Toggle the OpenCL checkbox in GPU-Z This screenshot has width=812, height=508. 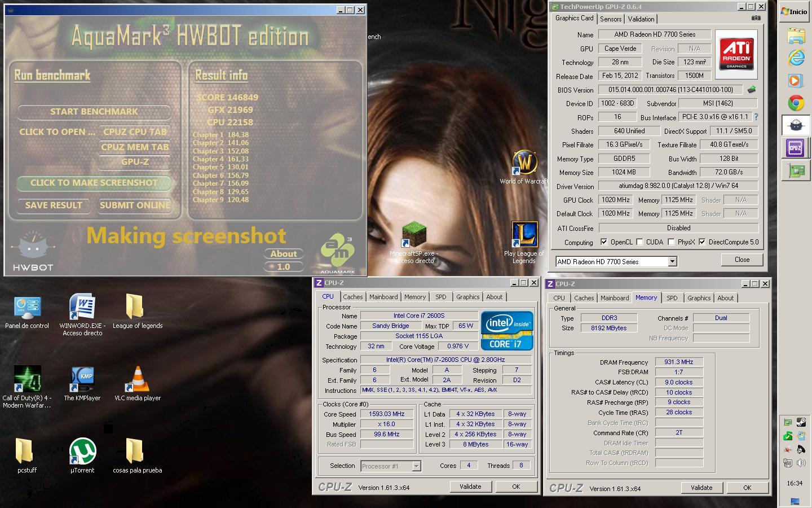coord(604,242)
